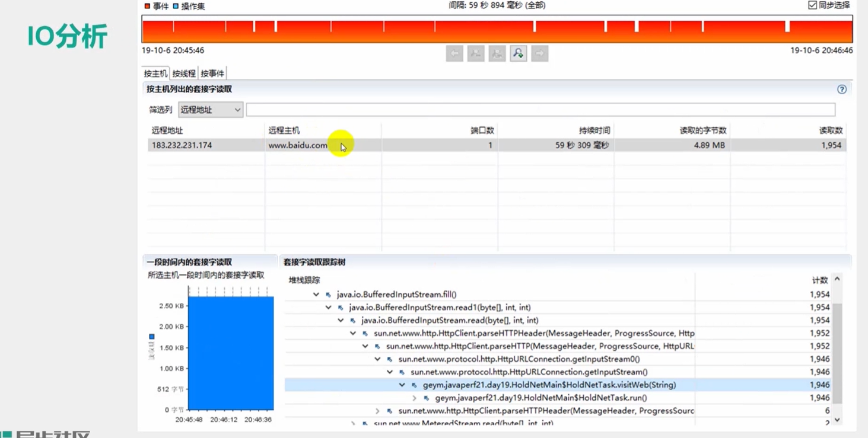Click the filter text input field
The image size is (868, 438).
coord(540,110)
